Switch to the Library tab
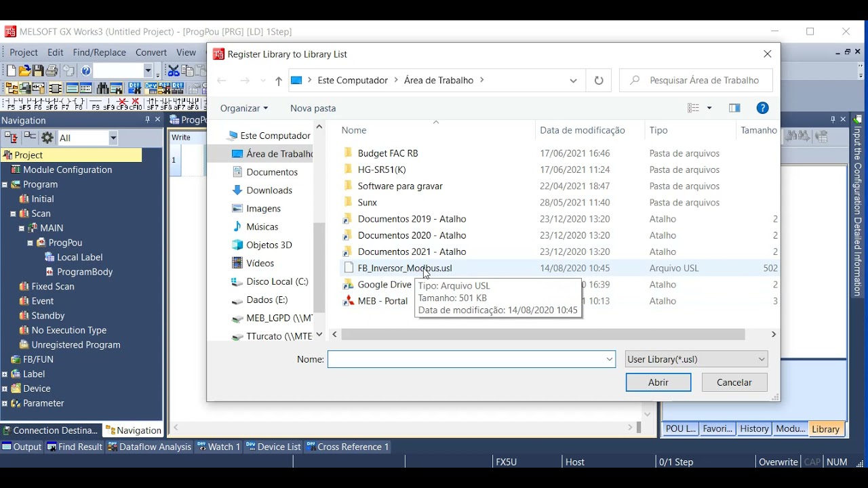 click(x=825, y=429)
